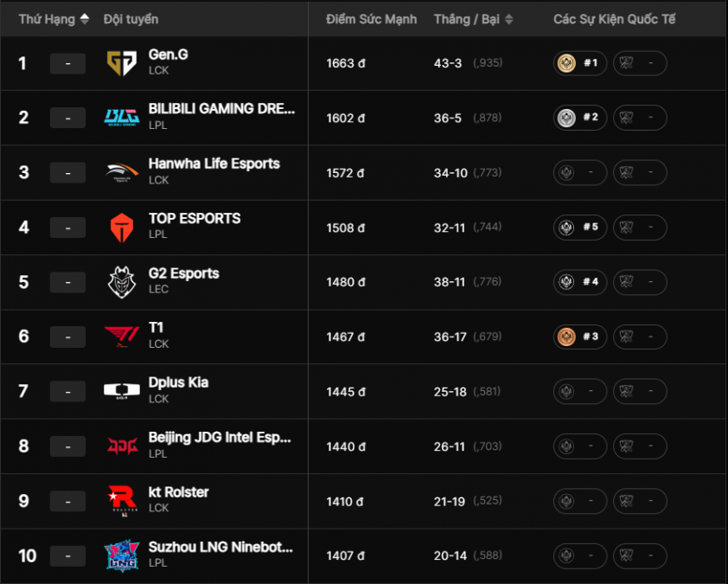
Task: Click the Điểm Sức Mạnh column header
Action: click(x=371, y=19)
